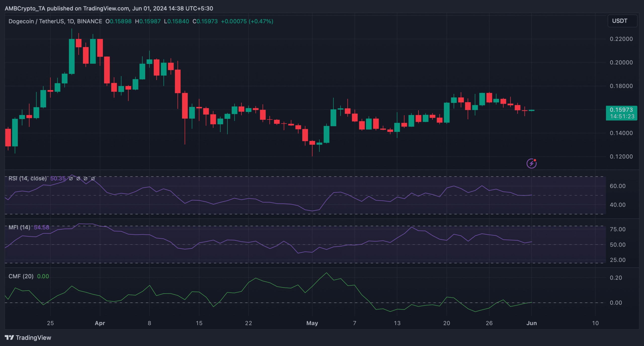Screen dimensions: 644x346
Task: Click the MFI value 54.58
Action: click(42, 227)
